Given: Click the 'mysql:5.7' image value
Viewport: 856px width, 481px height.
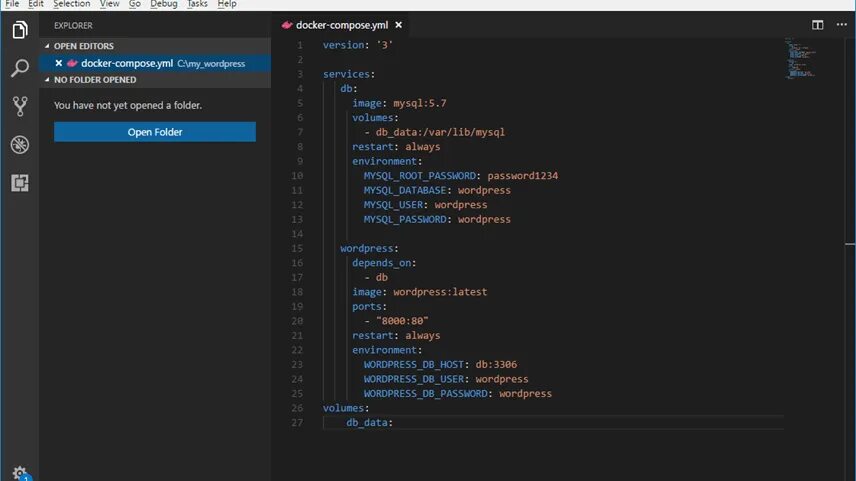Looking at the screenshot, I should (x=420, y=103).
